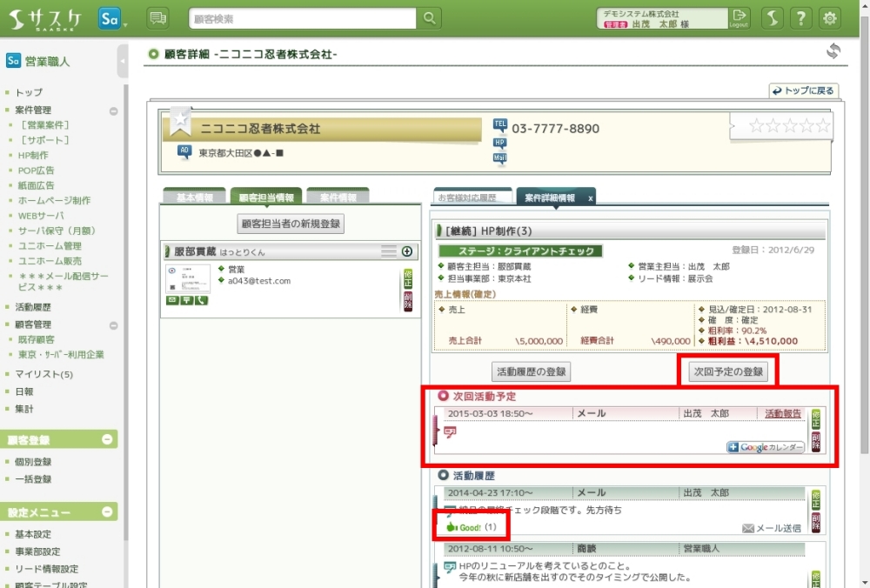Image resolution: width=870 pixels, height=588 pixels.
Task: Open 個別登録 under 顧客登録
Action: [x=33, y=462]
